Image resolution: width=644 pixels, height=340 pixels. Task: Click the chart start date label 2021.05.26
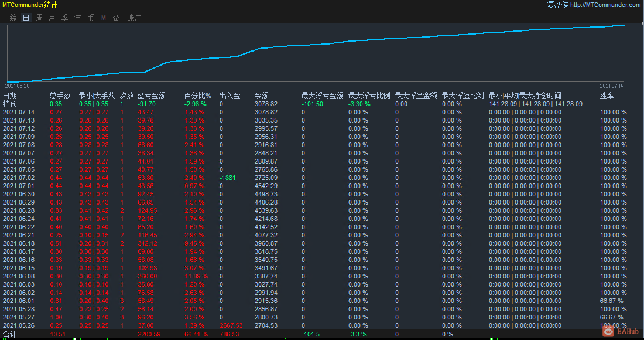coord(17,86)
